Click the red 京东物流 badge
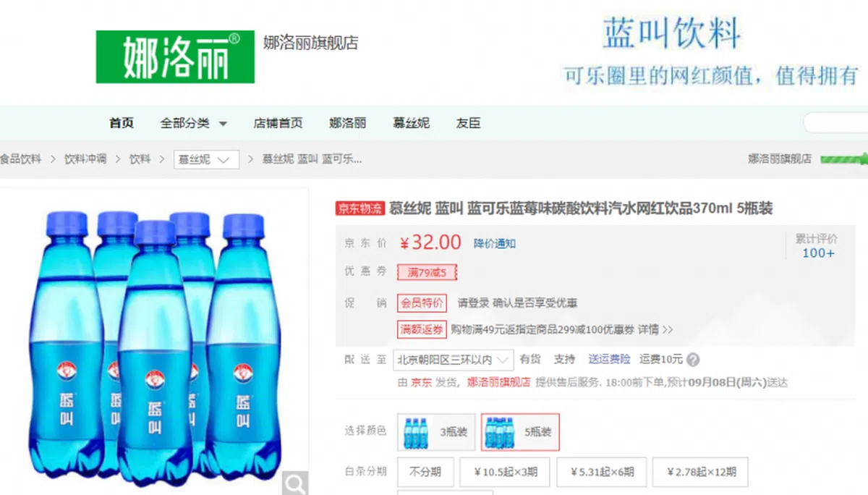868x495 pixels. pyautogui.click(x=360, y=209)
